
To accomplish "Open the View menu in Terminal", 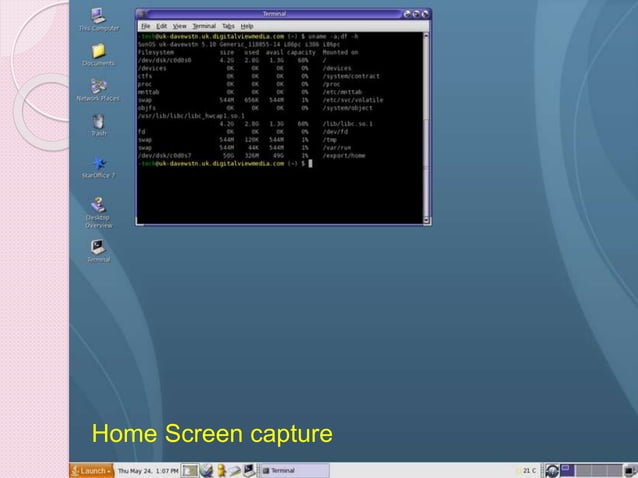I will [180, 24].
